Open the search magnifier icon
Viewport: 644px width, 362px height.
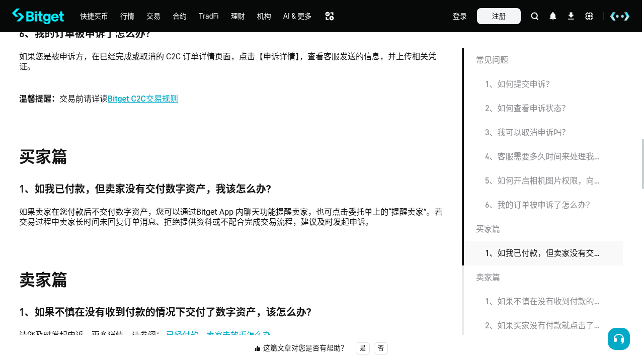click(x=535, y=16)
